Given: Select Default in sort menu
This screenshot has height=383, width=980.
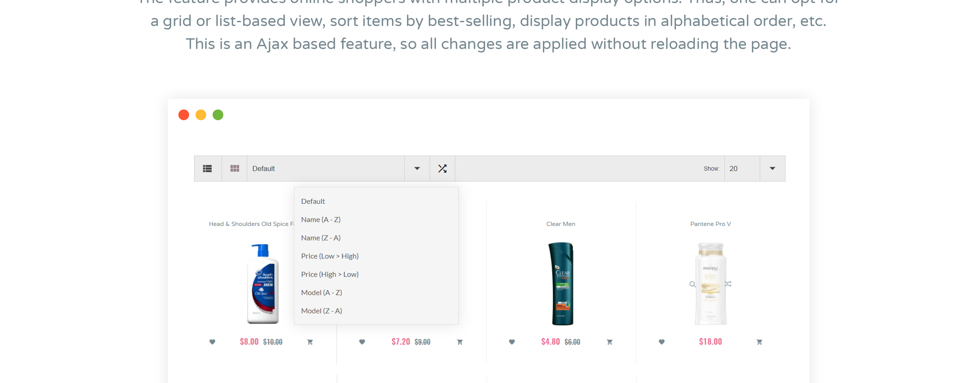Looking at the screenshot, I should [313, 201].
